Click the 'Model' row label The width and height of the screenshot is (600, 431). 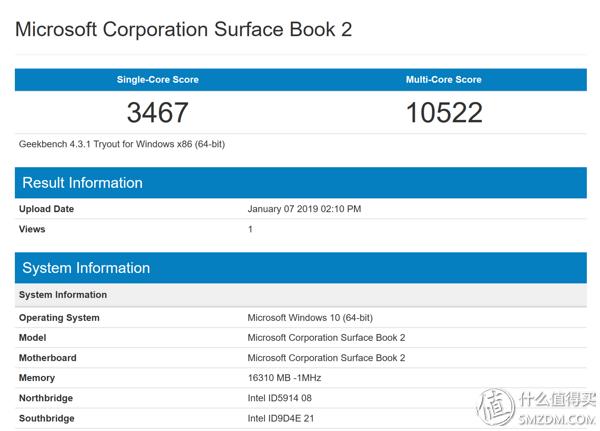click(33, 338)
